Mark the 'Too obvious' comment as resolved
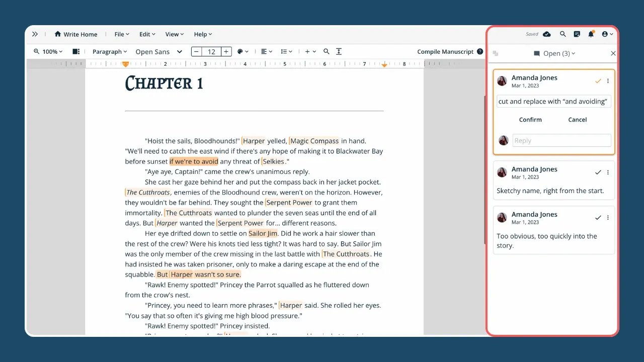 [598, 217]
